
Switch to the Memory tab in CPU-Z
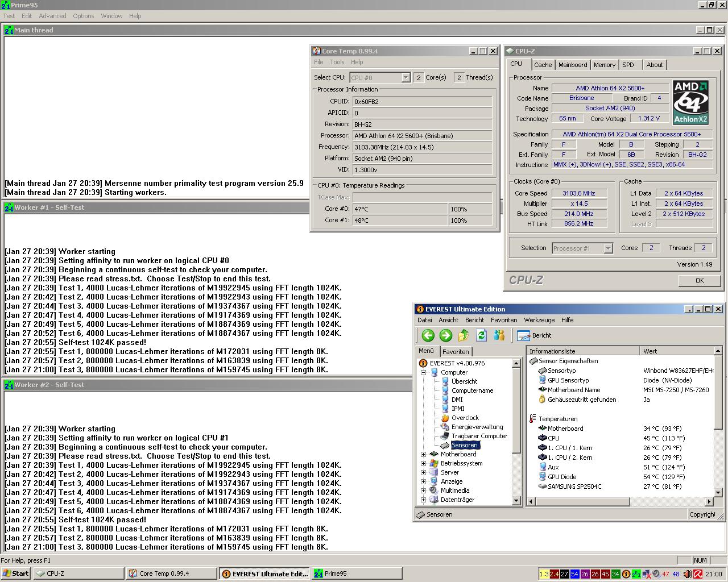pyautogui.click(x=604, y=65)
